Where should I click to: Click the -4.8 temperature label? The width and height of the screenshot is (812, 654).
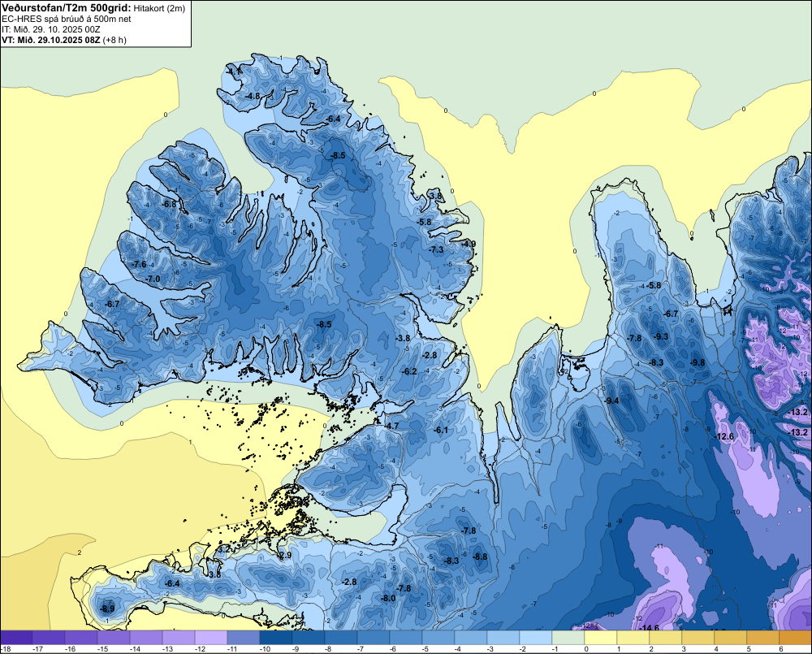(253, 96)
